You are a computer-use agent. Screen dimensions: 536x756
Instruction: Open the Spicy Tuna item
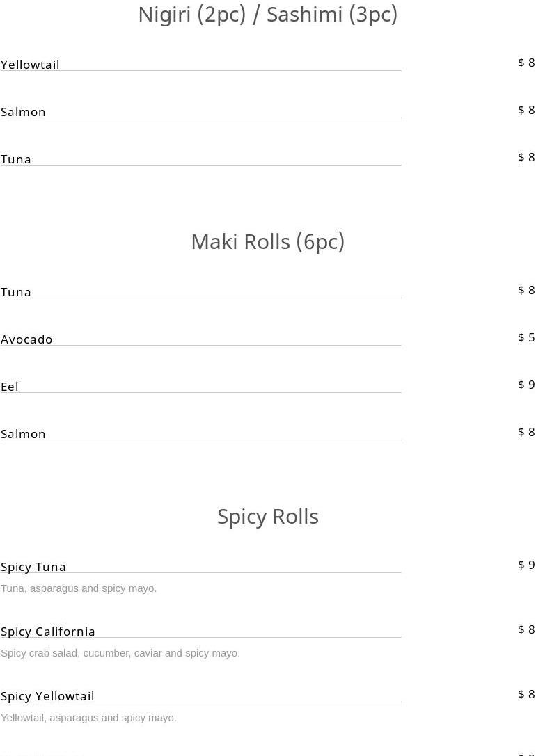33,566
